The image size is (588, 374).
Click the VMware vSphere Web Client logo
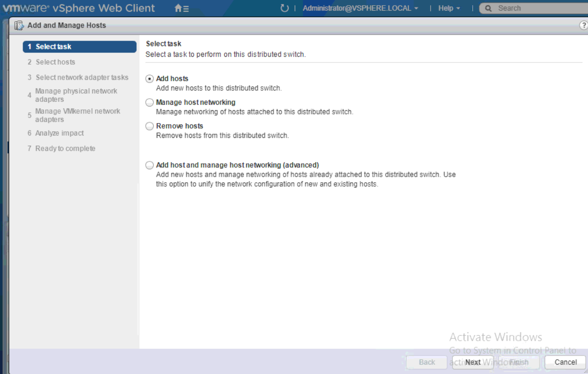pyautogui.click(x=79, y=8)
